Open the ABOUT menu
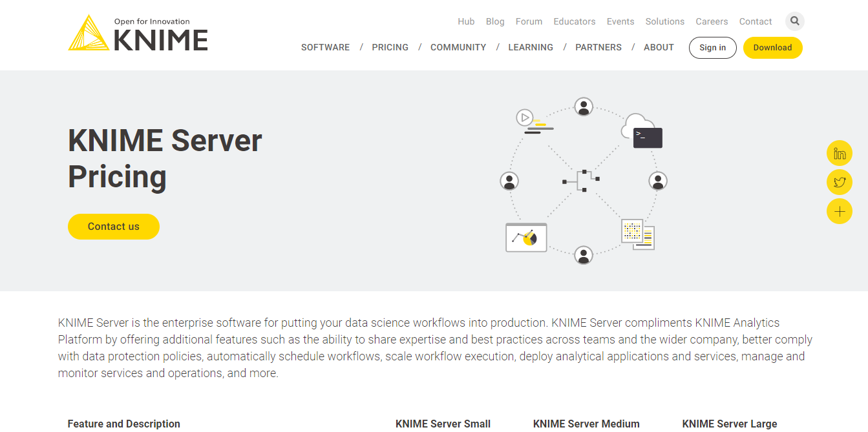This screenshot has width=868, height=432. point(659,47)
